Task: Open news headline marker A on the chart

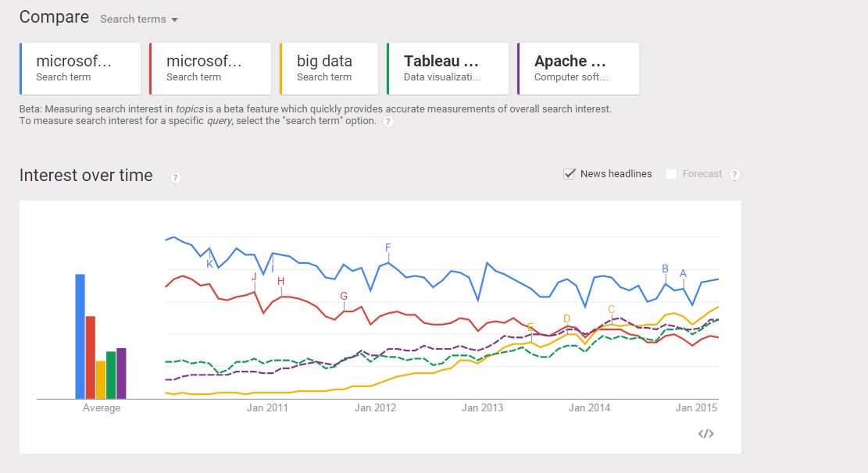Action: pos(683,273)
